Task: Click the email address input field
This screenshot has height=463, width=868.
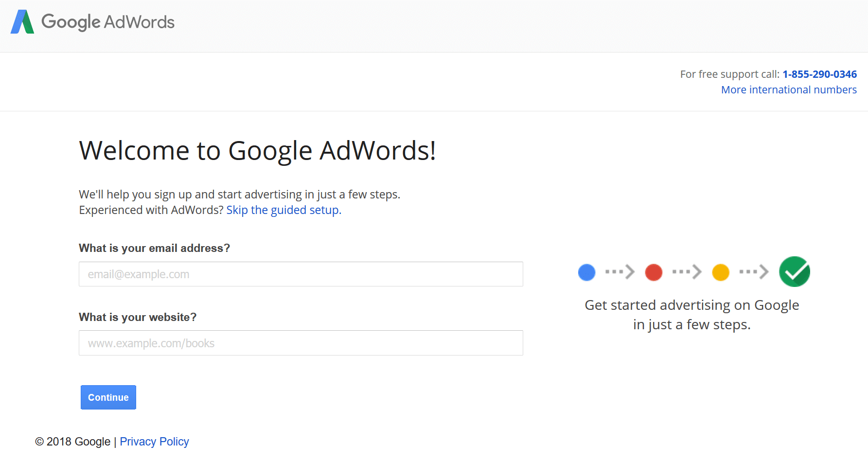Action: [301, 274]
